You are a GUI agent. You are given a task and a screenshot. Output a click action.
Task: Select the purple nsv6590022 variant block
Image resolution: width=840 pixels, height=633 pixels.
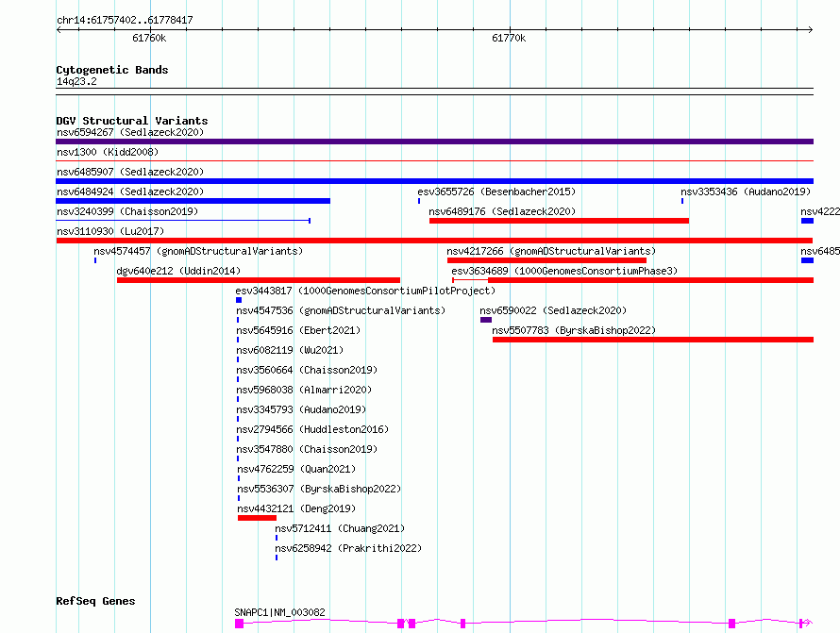point(486,320)
